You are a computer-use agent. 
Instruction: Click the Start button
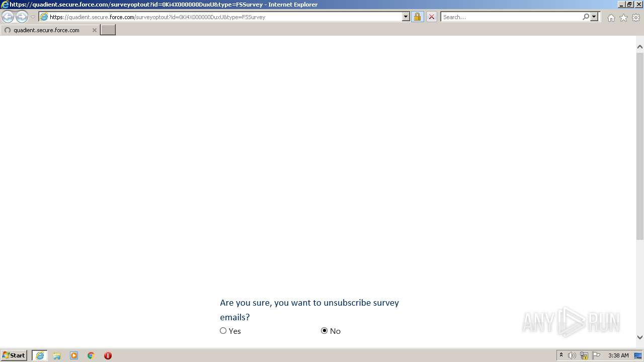click(14, 355)
